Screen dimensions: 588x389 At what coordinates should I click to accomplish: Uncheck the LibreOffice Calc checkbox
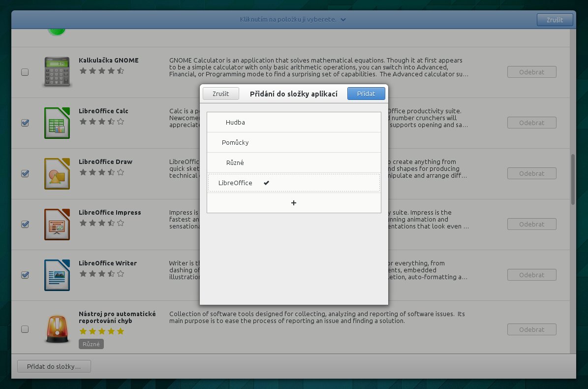point(25,123)
